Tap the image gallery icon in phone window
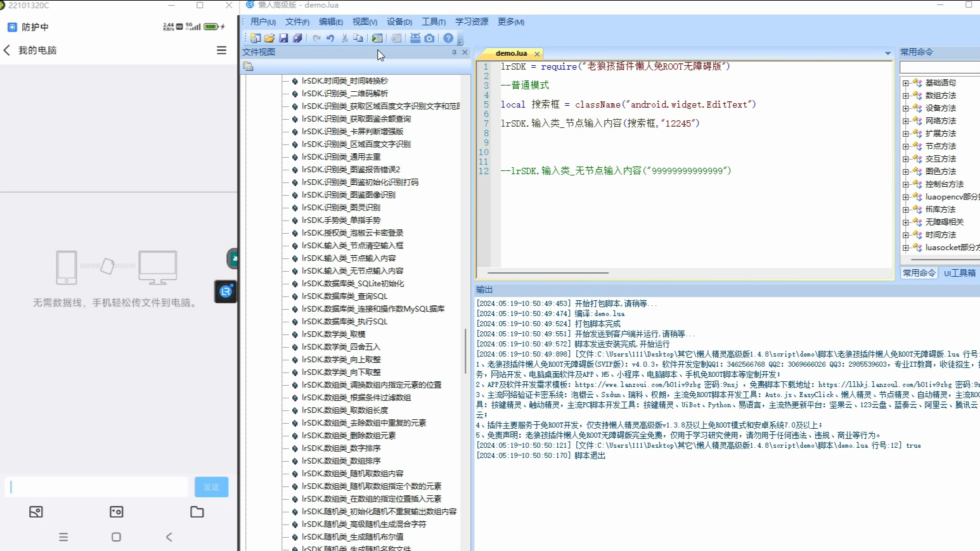The image size is (980, 551). [x=36, y=512]
